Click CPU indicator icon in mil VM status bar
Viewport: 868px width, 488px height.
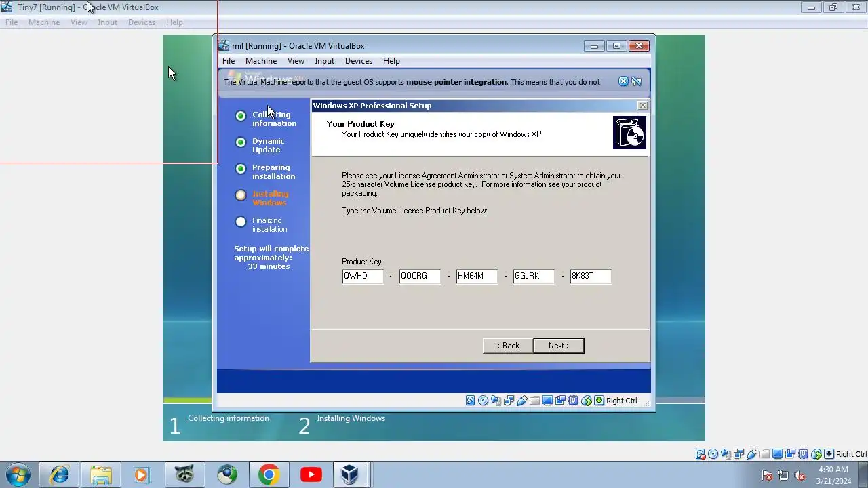pos(573,401)
